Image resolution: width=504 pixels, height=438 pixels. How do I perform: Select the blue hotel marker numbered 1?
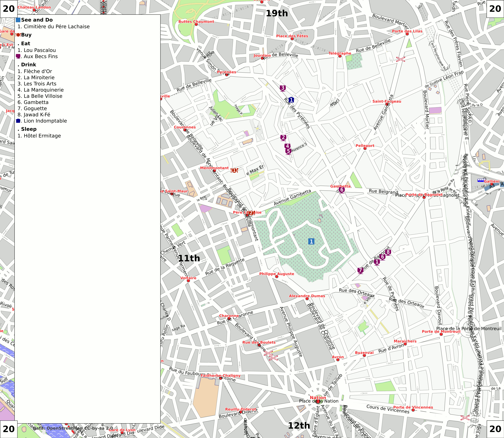coord(291,100)
